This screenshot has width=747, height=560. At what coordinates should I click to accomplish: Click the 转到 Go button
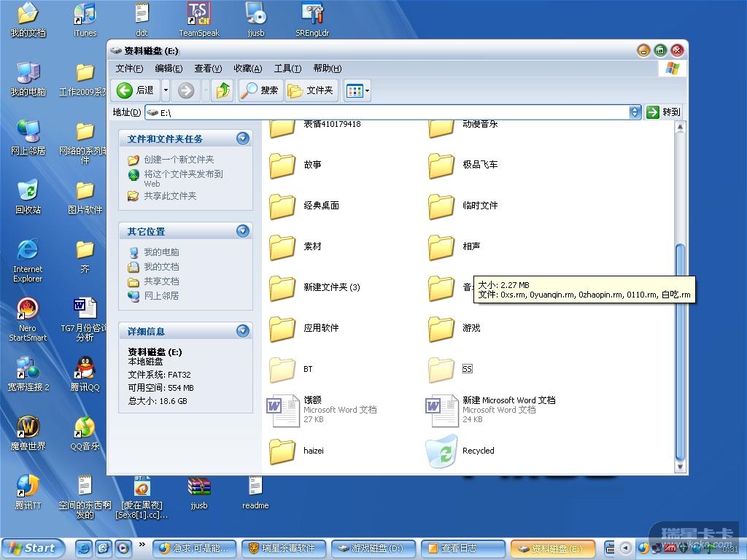pos(664,112)
